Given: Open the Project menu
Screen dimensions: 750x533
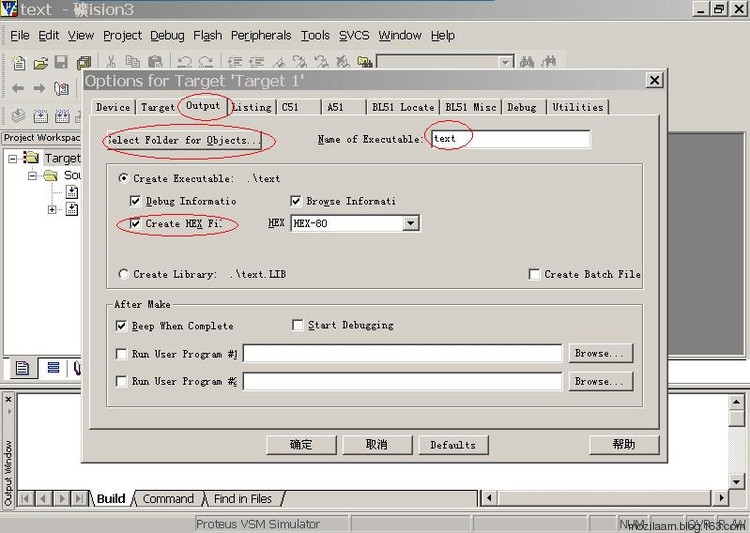Looking at the screenshot, I should [x=122, y=35].
